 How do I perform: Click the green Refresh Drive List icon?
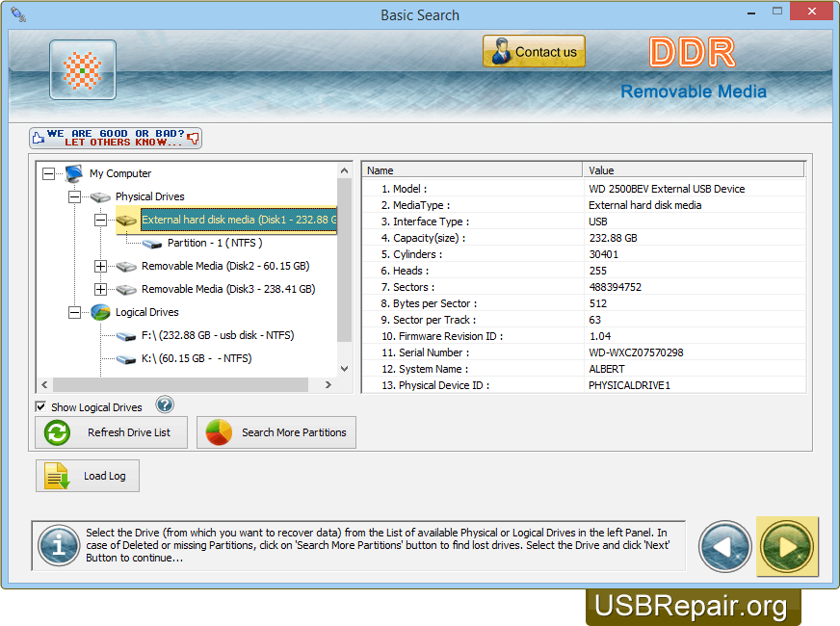coord(58,432)
